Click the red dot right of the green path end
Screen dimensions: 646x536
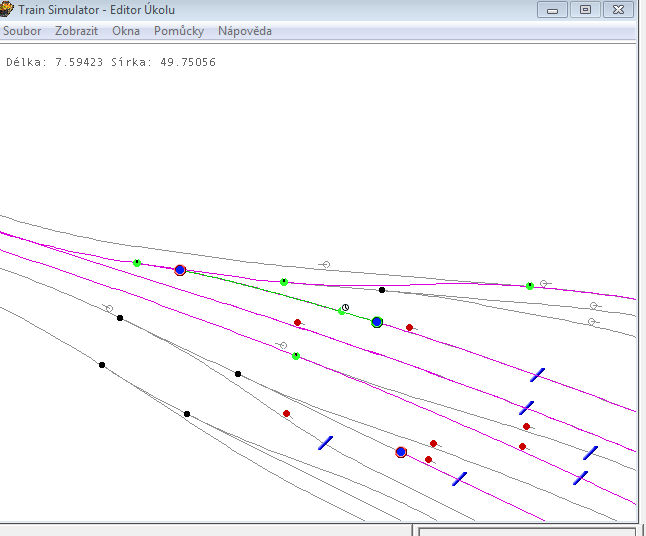[409, 327]
